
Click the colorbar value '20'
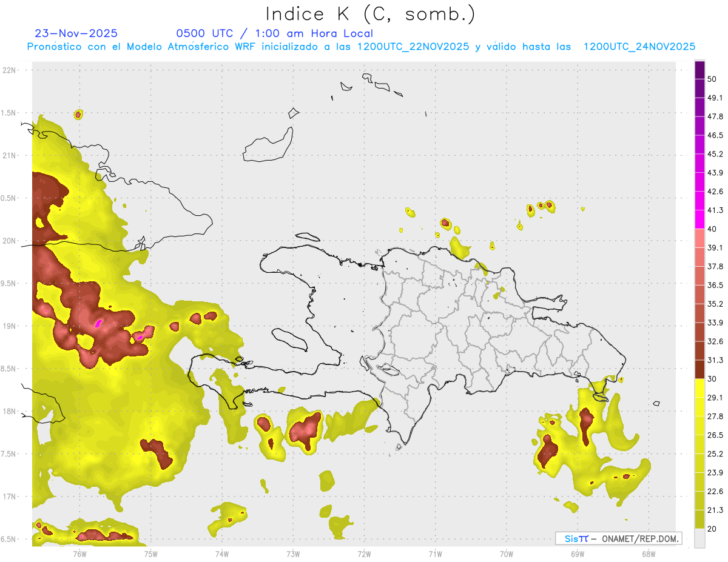click(x=712, y=529)
